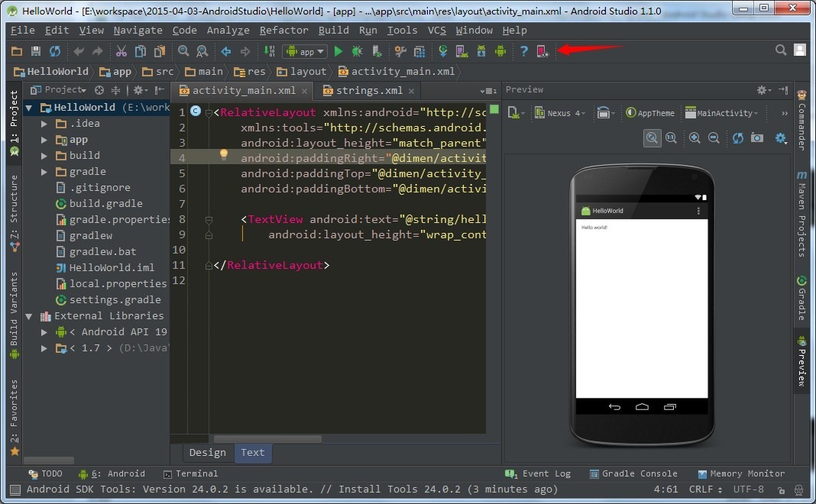Click Zoom to Fit in Preview
This screenshot has width=816, height=504.
(x=652, y=137)
